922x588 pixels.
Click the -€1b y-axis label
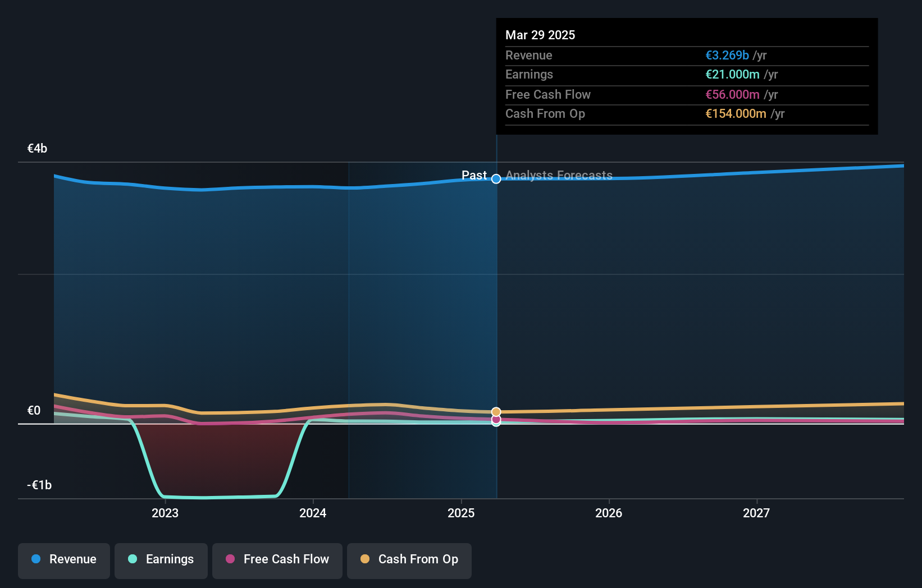click(39, 485)
